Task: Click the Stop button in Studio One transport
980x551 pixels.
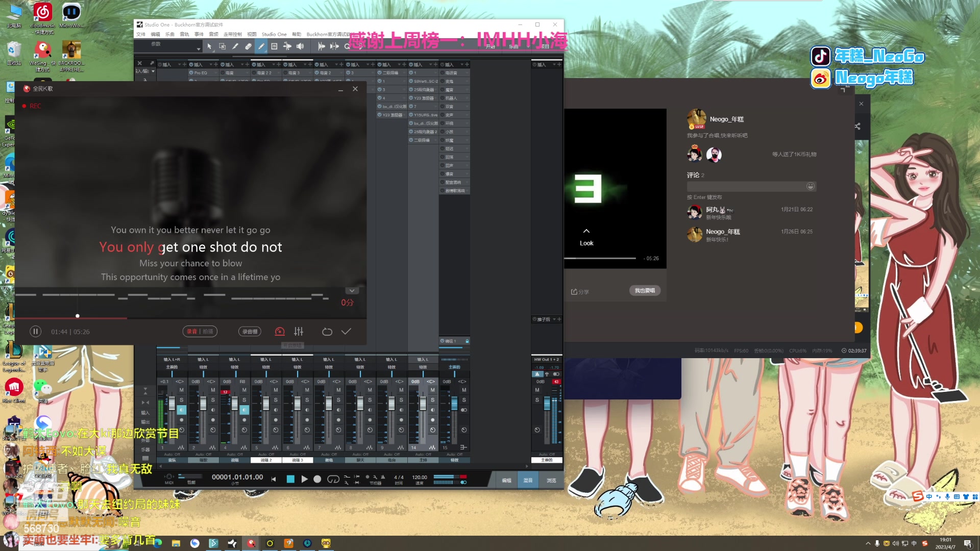Action: point(290,479)
